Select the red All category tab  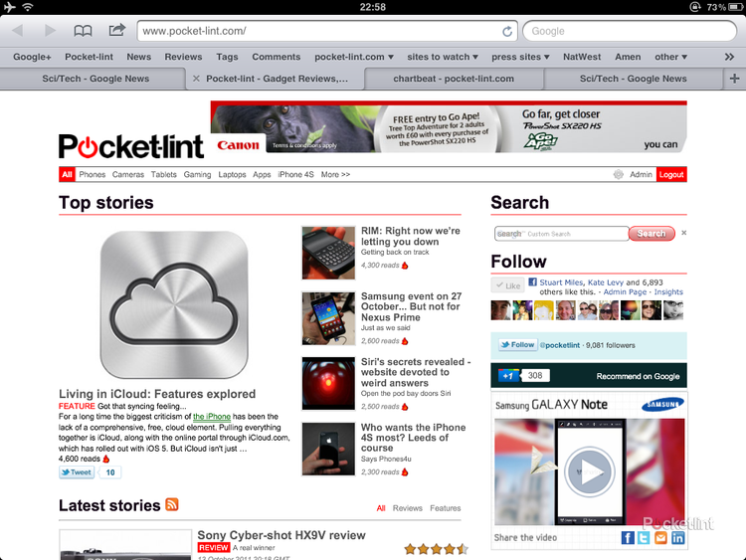(67, 175)
